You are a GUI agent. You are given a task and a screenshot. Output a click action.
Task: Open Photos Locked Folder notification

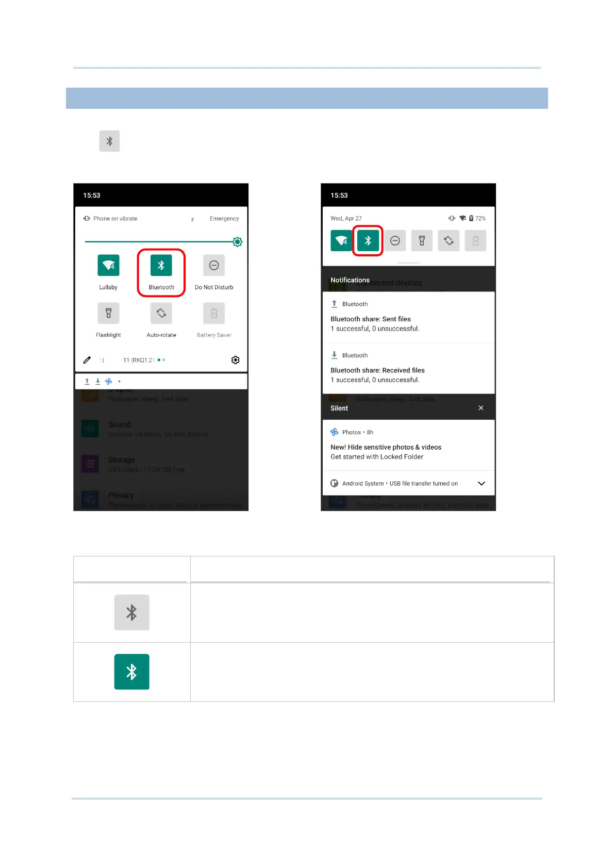pyautogui.click(x=409, y=445)
